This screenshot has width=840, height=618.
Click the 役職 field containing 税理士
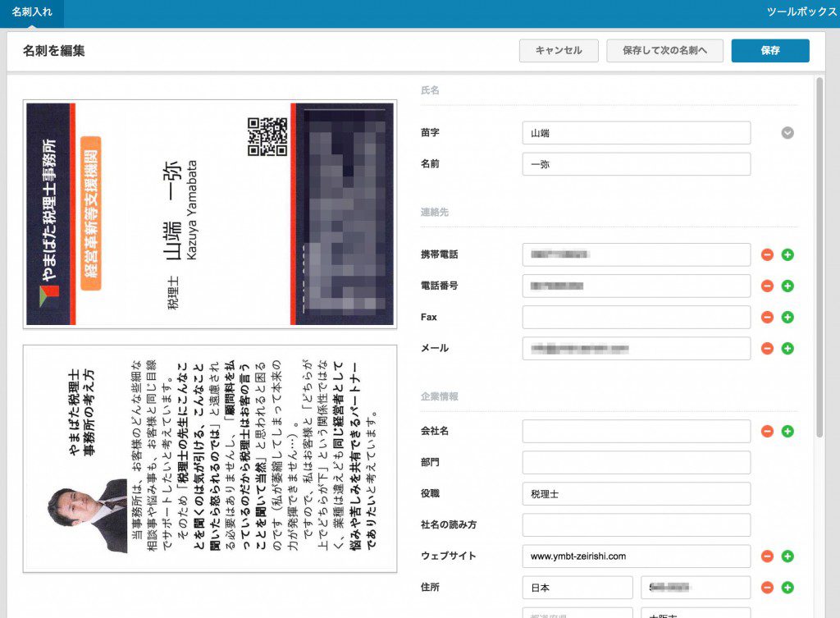tap(637, 493)
